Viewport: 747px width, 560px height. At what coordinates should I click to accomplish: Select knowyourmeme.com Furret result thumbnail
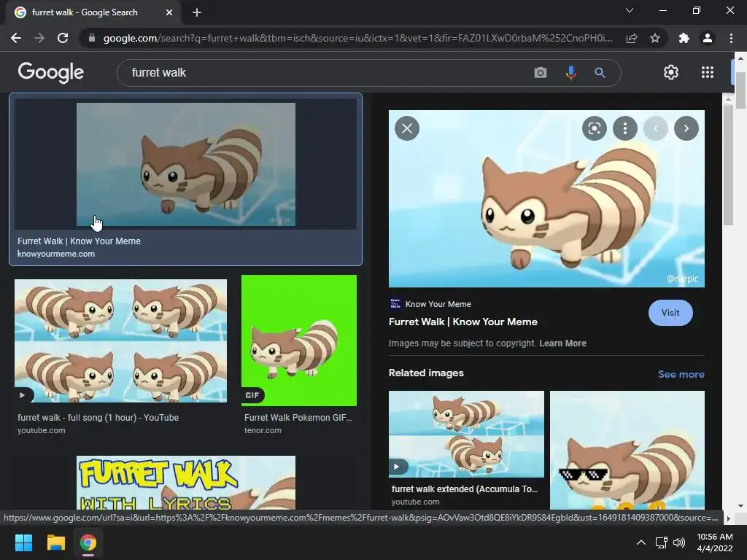coord(186,164)
